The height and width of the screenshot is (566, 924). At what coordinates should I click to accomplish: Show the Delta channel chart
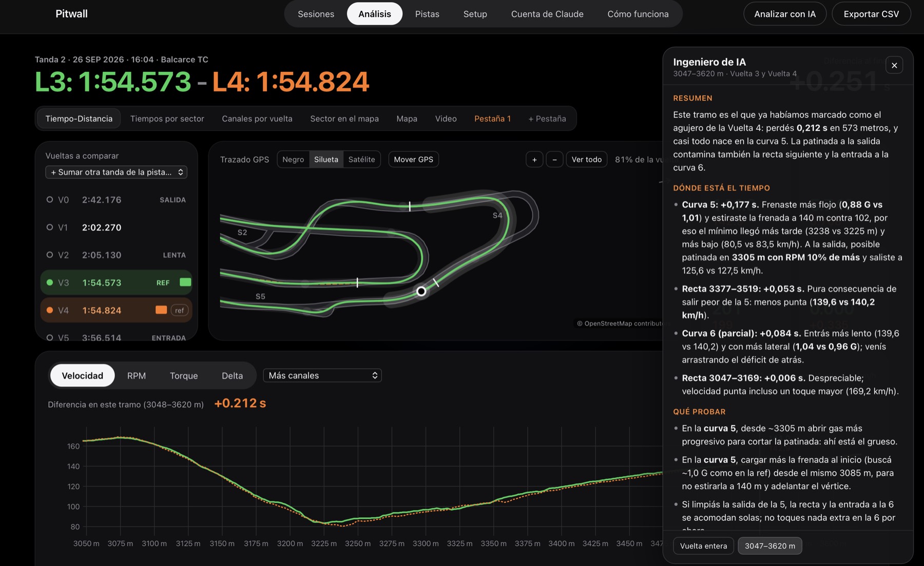tap(232, 375)
